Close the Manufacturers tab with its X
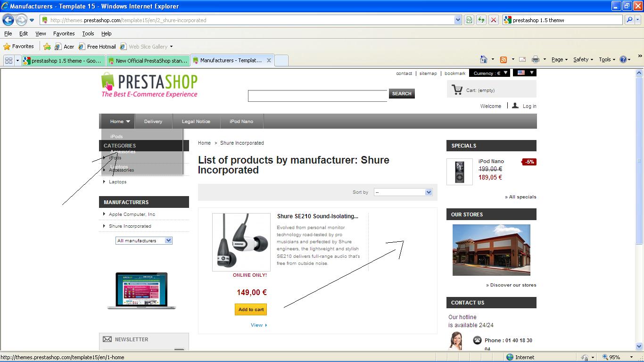 tap(269, 60)
